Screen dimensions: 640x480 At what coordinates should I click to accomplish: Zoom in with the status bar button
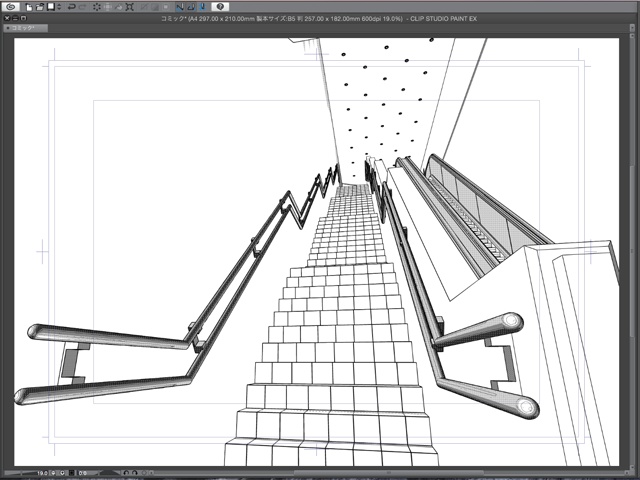62,473
